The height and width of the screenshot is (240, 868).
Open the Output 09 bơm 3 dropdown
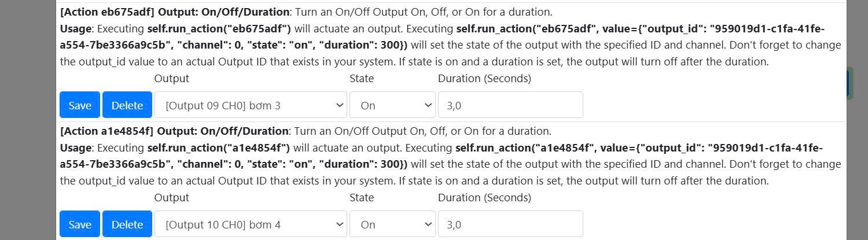[251, 105]
